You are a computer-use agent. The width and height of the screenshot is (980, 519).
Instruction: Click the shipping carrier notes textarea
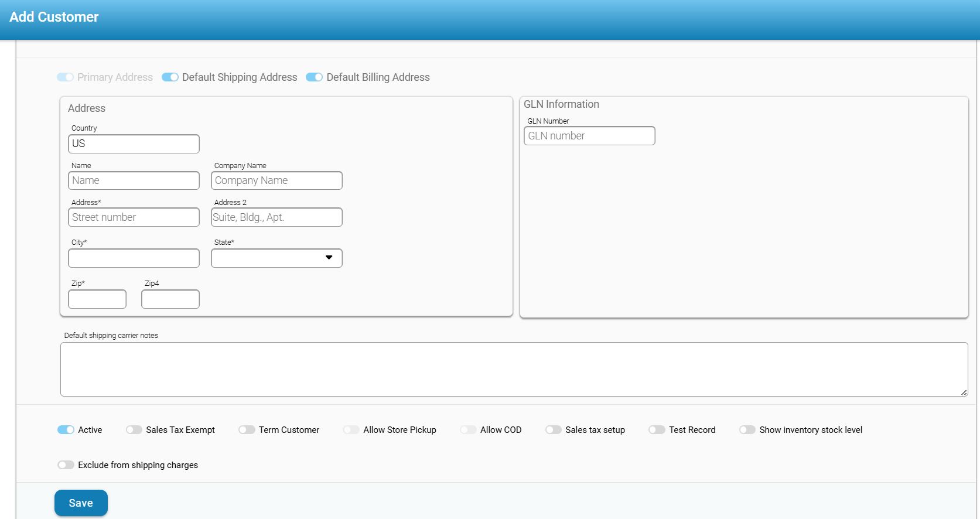(x=514, y=370)
